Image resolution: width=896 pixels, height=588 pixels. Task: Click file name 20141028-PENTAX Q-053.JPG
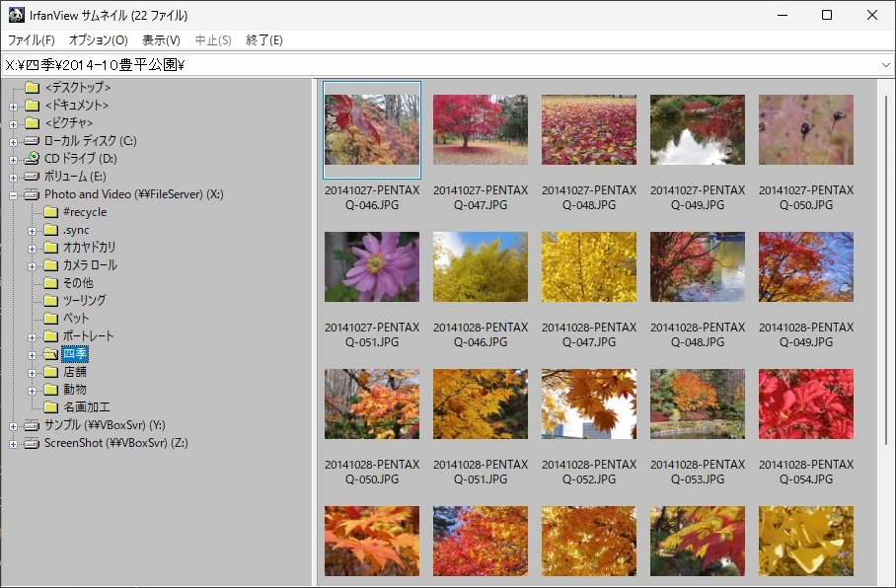click(x=698, y=472)
